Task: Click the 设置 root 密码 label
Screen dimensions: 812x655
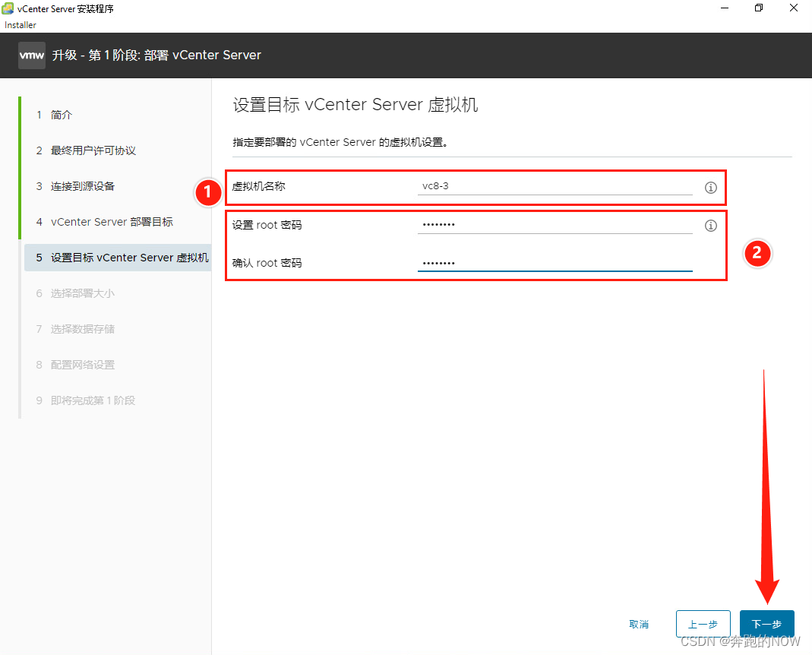Action: coord(267,225)
